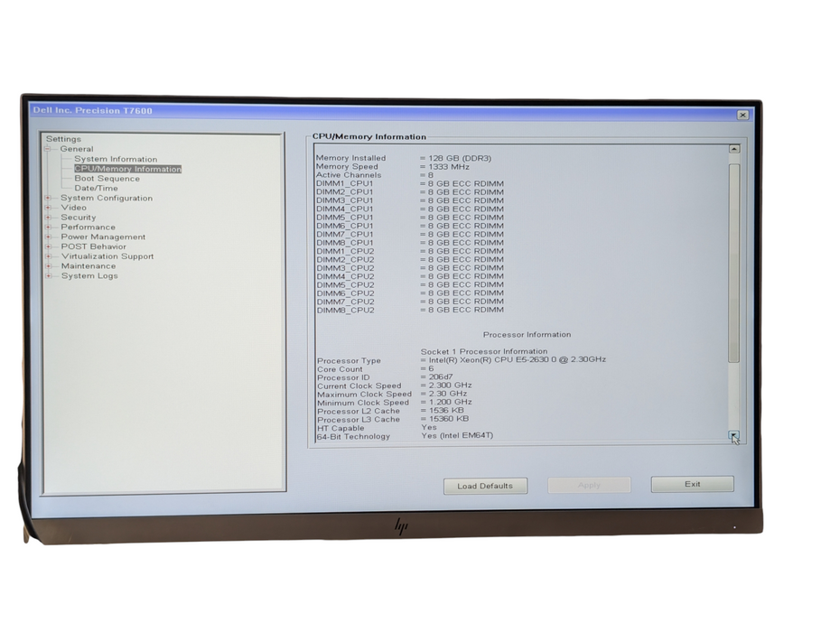Click Minimum Clock Speed row
Viewport: 840px width, 632px height.
[x=395, y=403]
